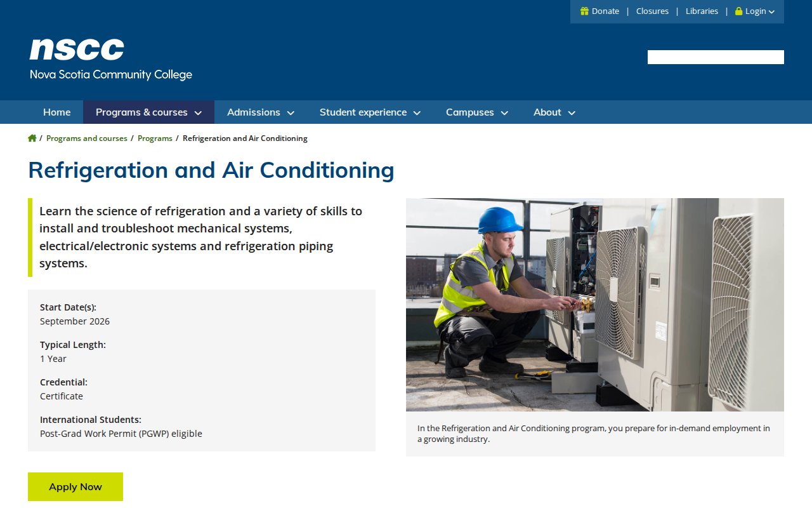
Task: Click the technician program photo
Action: click(595, 305)
